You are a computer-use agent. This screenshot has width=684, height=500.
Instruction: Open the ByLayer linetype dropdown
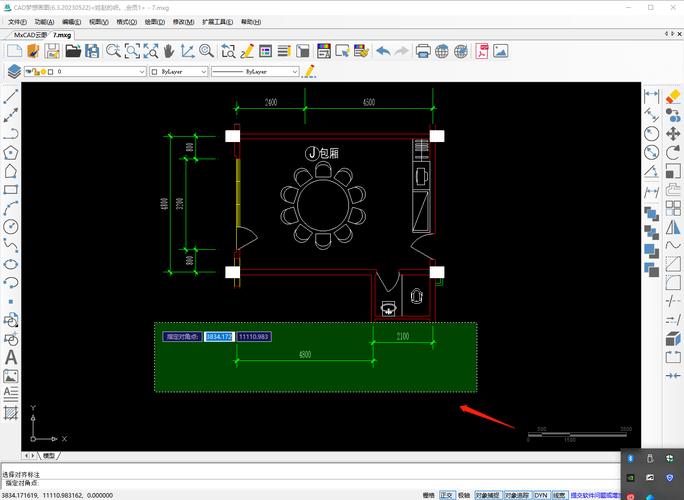coord(294,72)
